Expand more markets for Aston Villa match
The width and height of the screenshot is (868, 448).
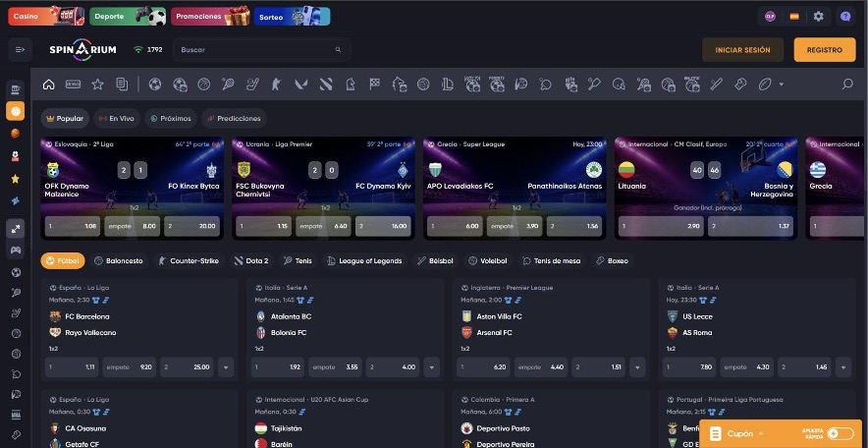(637, 367)
